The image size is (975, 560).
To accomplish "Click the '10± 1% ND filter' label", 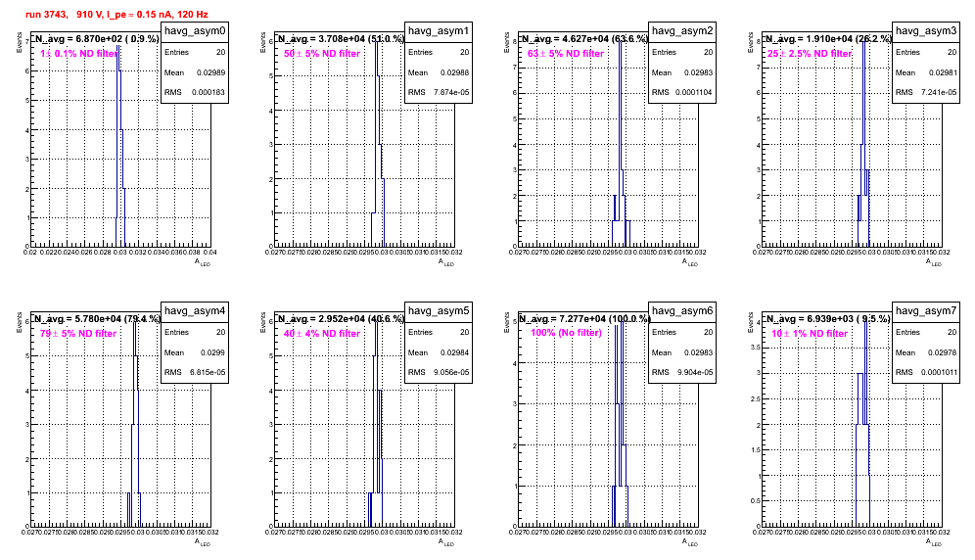I will pos(810,334).
